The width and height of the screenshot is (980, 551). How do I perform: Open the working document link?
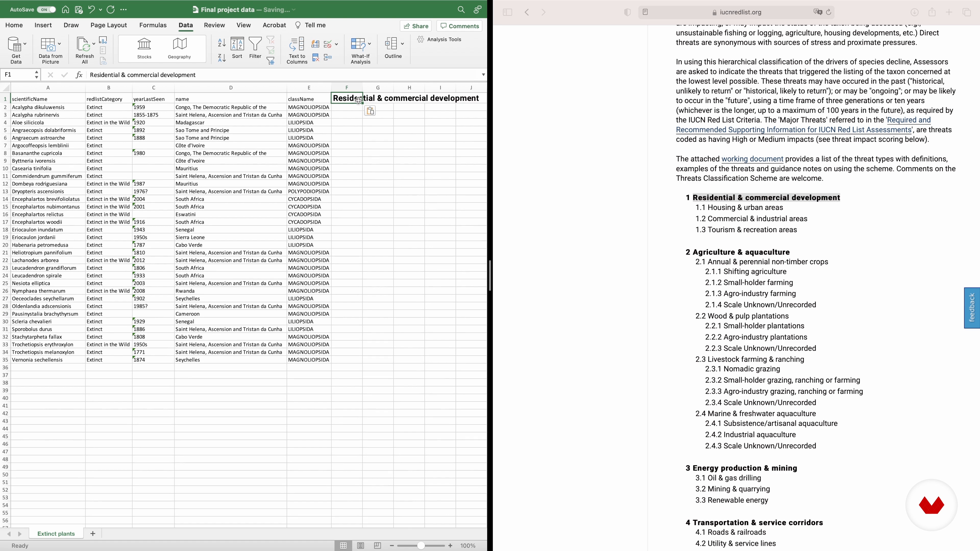752,159
